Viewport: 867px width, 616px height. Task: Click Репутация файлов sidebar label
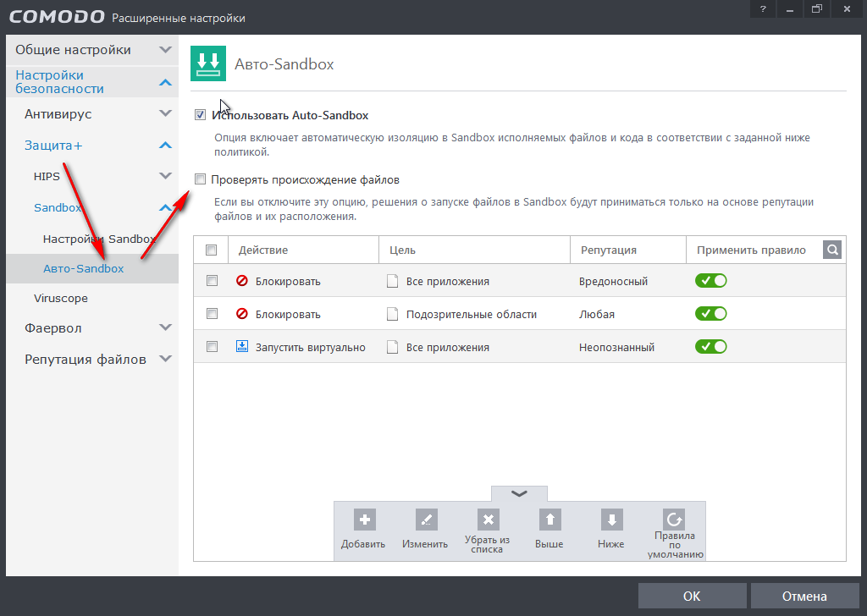click(x=86, y=360)
